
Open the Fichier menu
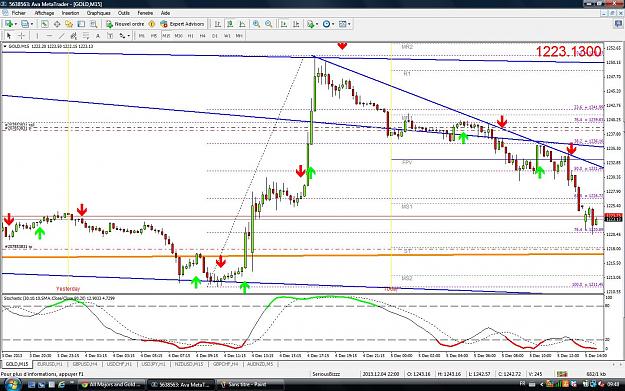click(18, 13)
